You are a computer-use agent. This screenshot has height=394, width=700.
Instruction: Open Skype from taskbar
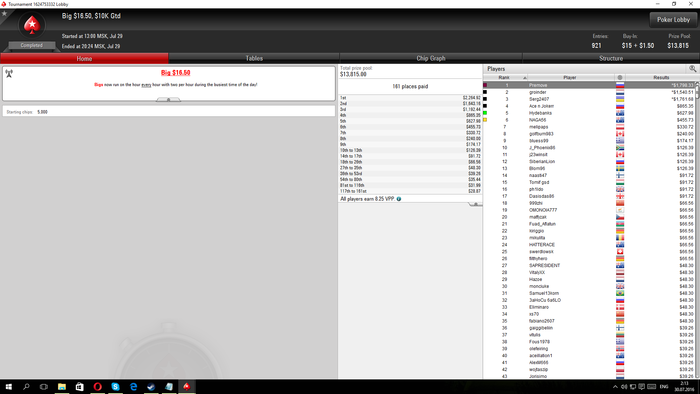click(115, 386)
